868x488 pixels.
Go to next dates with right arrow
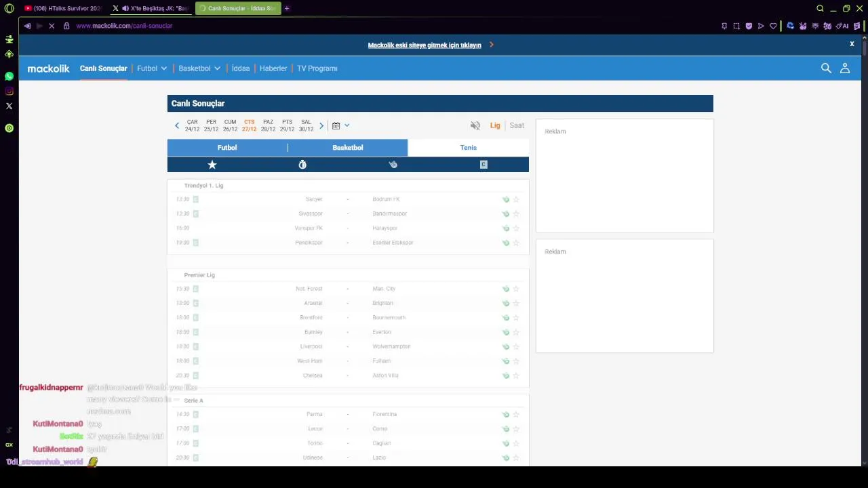[321, 125]
